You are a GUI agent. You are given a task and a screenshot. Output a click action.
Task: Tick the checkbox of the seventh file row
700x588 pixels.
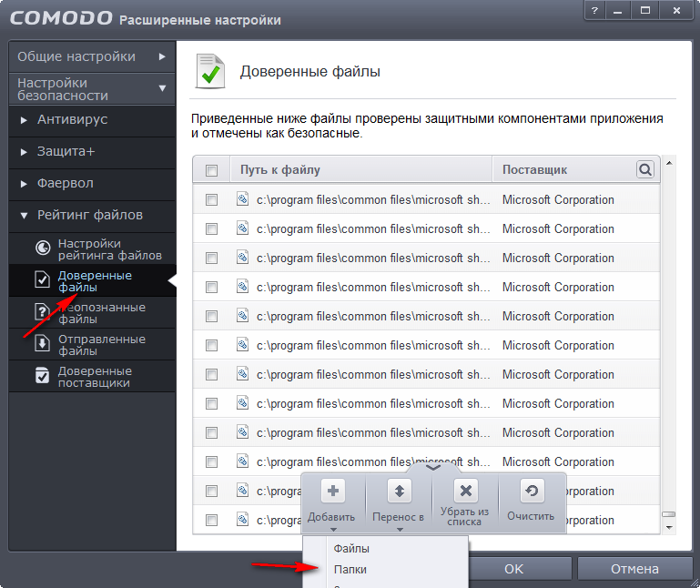211,375
